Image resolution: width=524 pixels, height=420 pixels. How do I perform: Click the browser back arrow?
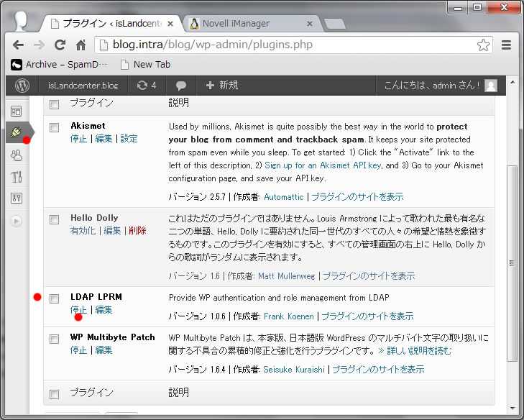[18, 45]
